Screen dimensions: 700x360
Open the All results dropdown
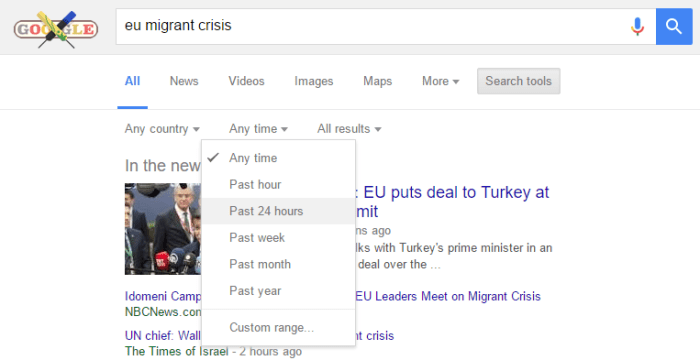tap(349, 129)
